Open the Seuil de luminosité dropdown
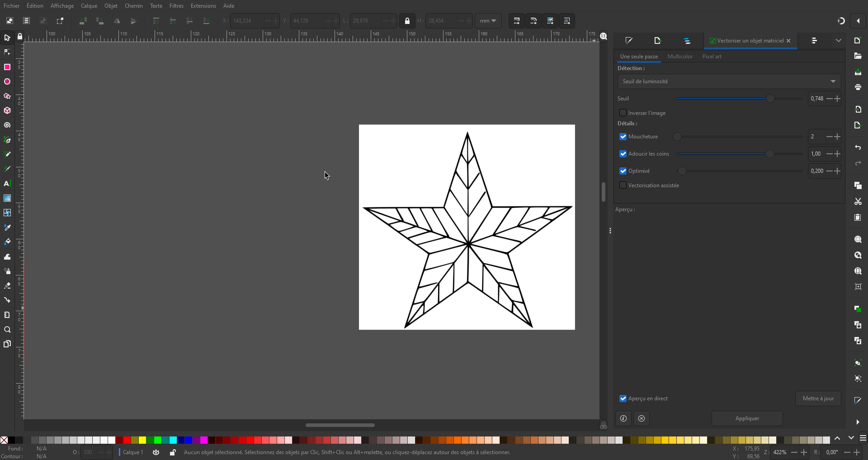The image size is (868, 460). (x=729, y=81)
